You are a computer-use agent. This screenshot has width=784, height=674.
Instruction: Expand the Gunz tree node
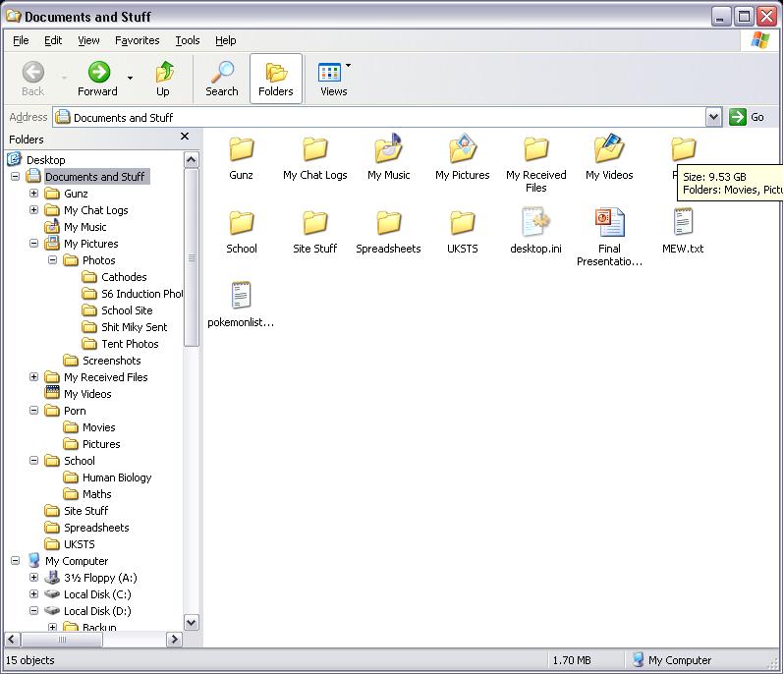point(34,194)
